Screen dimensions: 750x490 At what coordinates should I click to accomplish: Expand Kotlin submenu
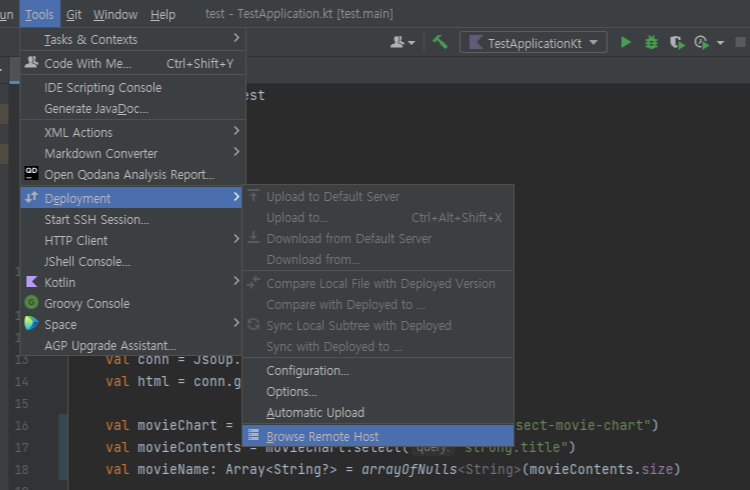(131, 282)
